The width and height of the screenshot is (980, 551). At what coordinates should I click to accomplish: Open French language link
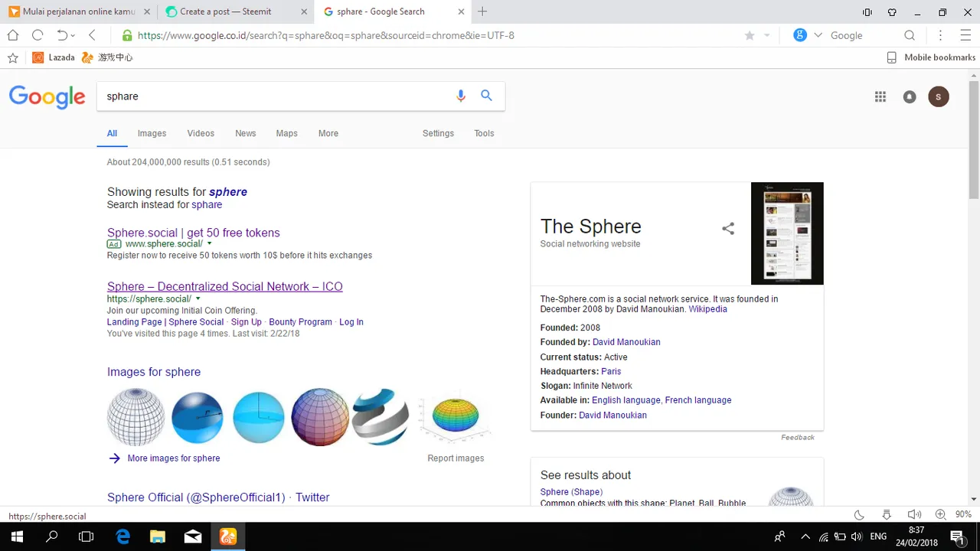click(x=698, y=400)
